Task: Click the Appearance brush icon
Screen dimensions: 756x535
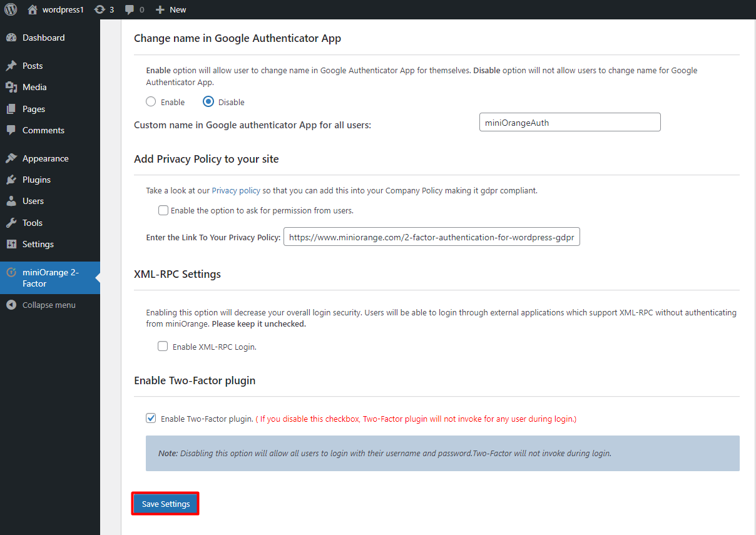Action: (x=11, y=158)
